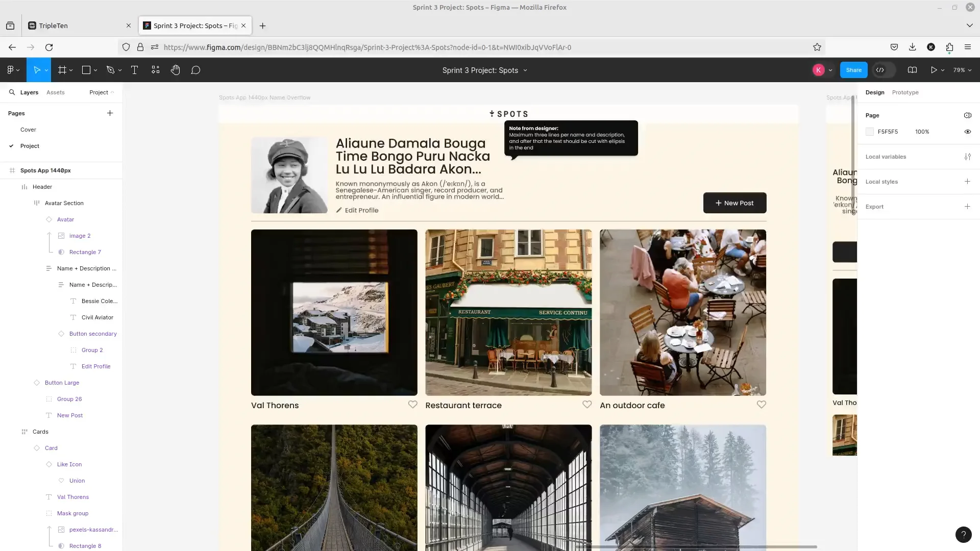This screenshot has height=551, width=980.
Task: Open the 79% zoom dropdown
Action: point(962,70)
